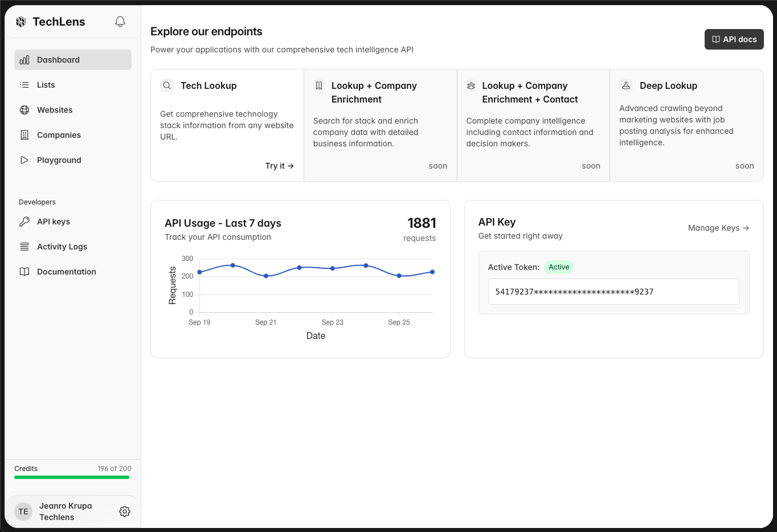Click the notification bell icon
This screenshot has height=532, width=777.
120,22
